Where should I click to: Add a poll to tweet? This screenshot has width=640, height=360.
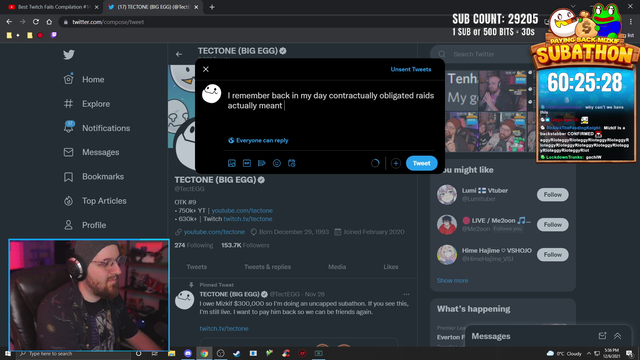pyautogui.click(x=262, y=163)
